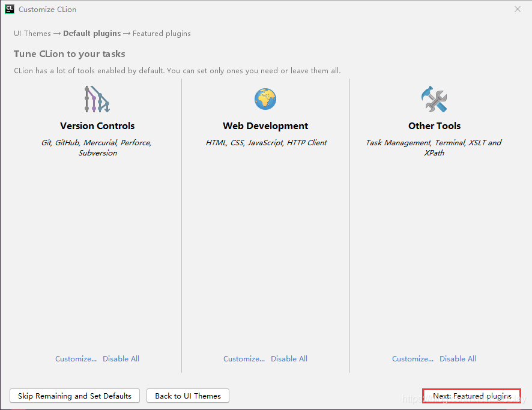The height and width of the screenshot is (410, 532).
Task: Open Customize for Other Tools
Action: tap(413, 359)
